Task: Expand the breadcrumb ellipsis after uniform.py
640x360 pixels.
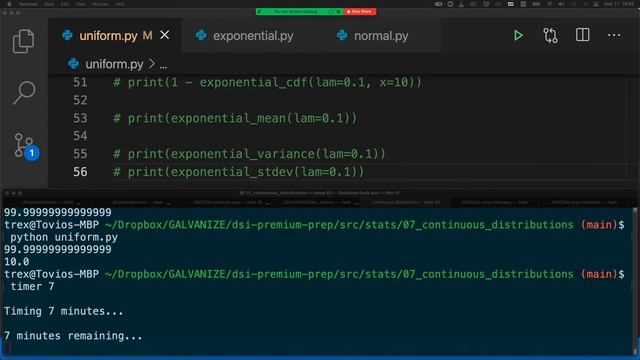Action: (163, 65)
